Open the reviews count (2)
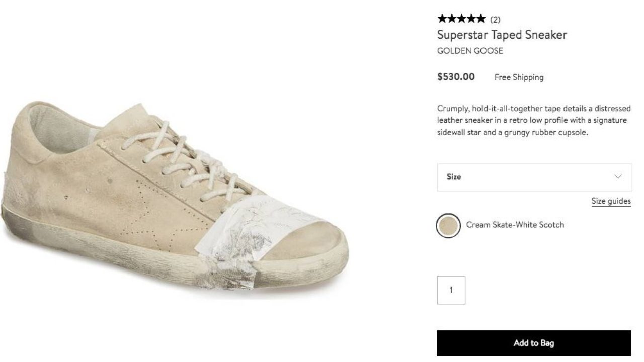This screenshot has width=644, height=362. [496, 20]
